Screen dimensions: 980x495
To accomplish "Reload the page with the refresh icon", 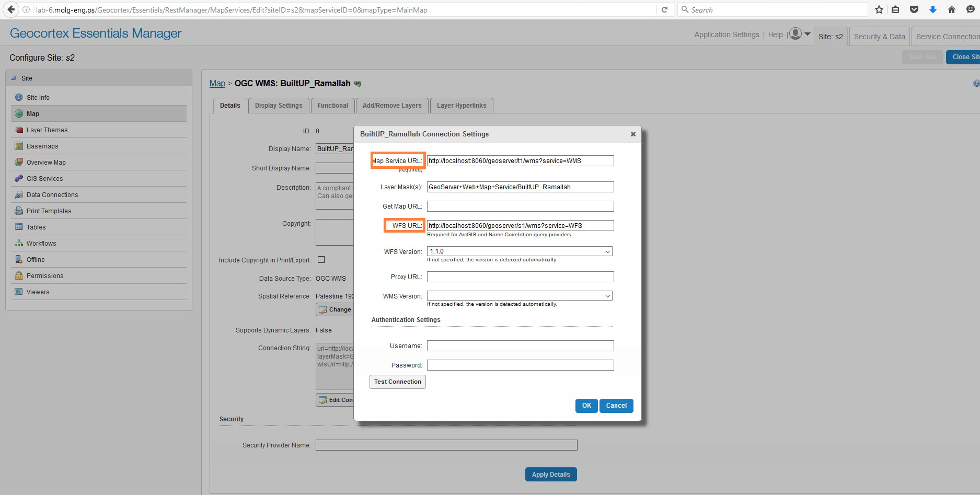I will point(664,9).
